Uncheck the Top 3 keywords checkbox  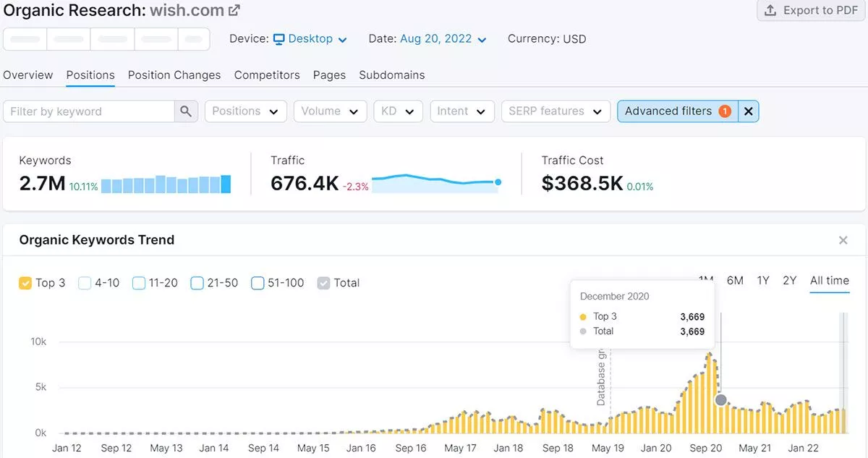point(24,283)
